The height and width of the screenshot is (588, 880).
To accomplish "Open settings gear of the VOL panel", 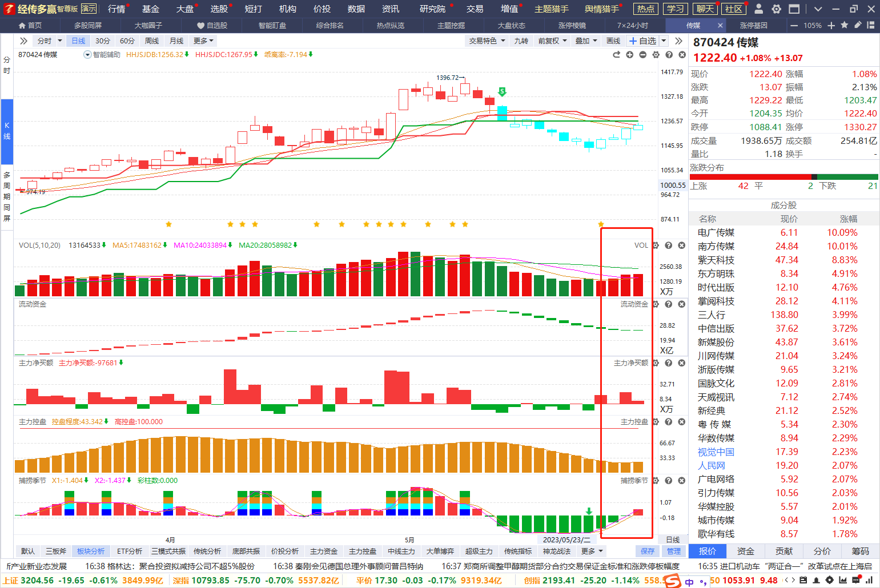I will pyautogui.click(x=656, y=245).
